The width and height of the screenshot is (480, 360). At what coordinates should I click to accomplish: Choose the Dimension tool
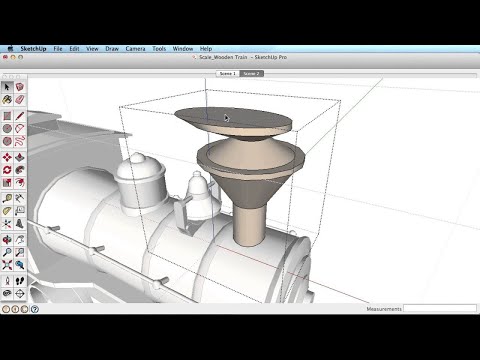[x=20, y=198]
